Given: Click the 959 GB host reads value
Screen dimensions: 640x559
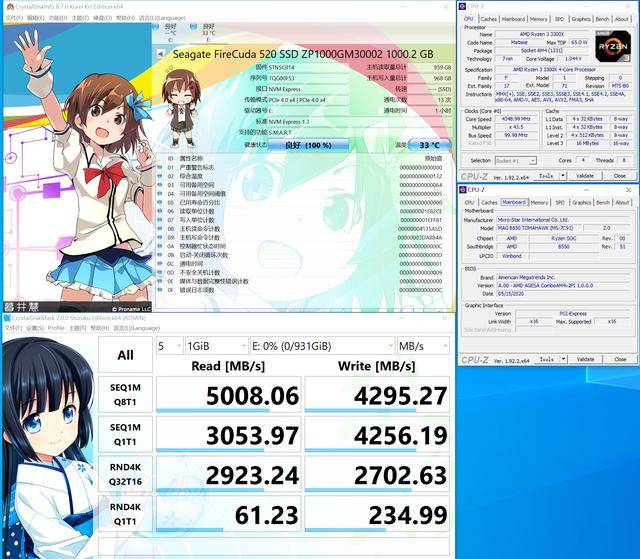Looking at the screenshot, I should pyautogui.click(x=442, y=67).
